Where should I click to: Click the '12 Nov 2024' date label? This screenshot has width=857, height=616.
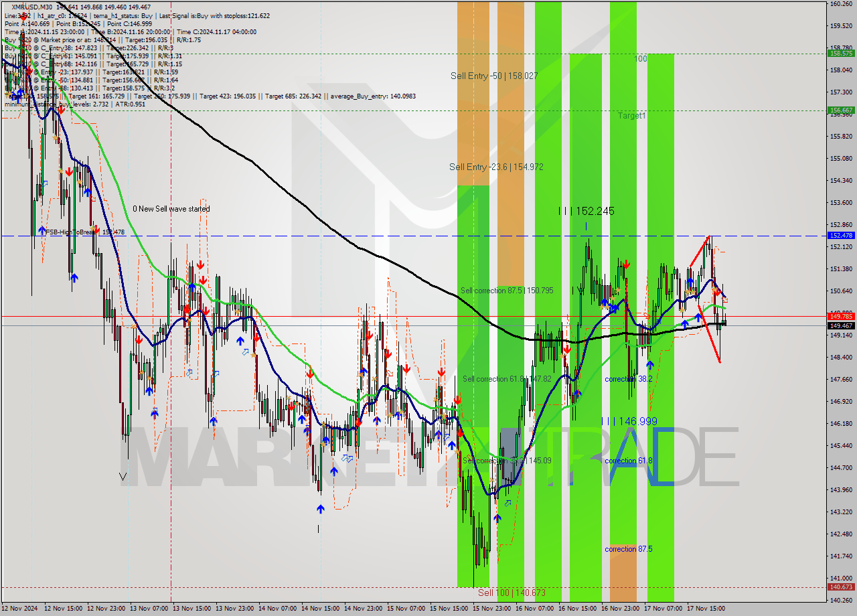20,609
